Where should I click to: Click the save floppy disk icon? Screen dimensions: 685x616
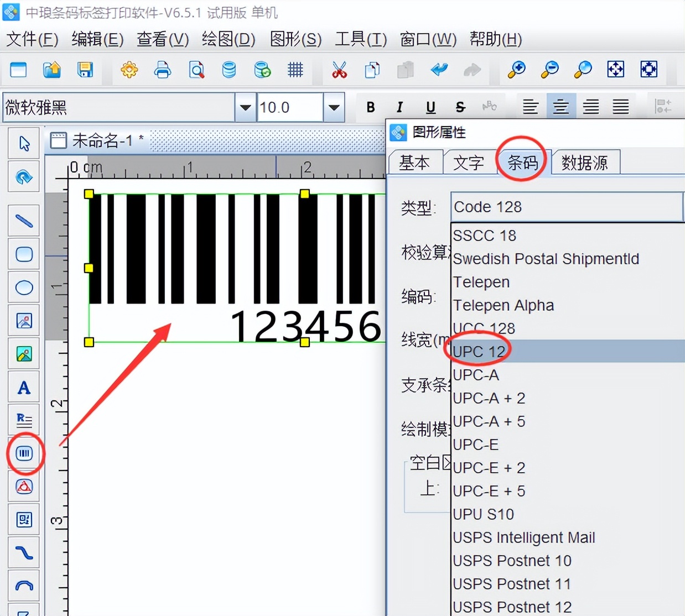coord(85,70)
